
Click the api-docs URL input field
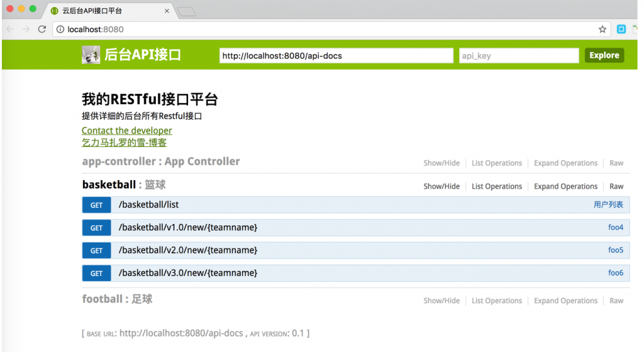click(x=336, y=56)
